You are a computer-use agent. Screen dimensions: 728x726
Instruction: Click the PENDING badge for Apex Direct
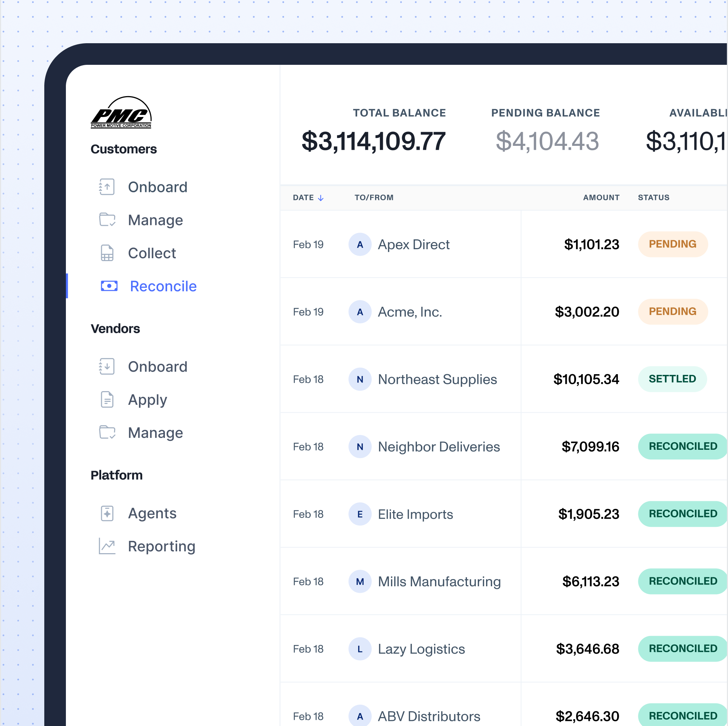click(x=673, y=244)
